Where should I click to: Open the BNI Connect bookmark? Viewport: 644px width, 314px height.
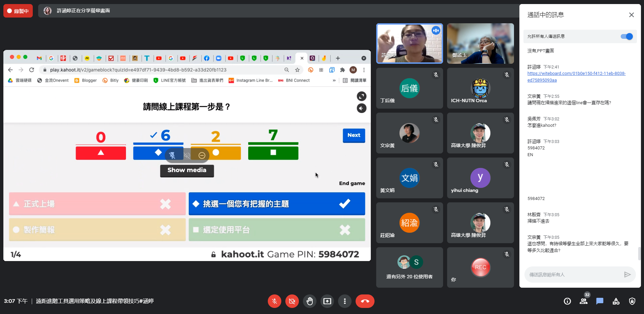(x=294, y=80)
